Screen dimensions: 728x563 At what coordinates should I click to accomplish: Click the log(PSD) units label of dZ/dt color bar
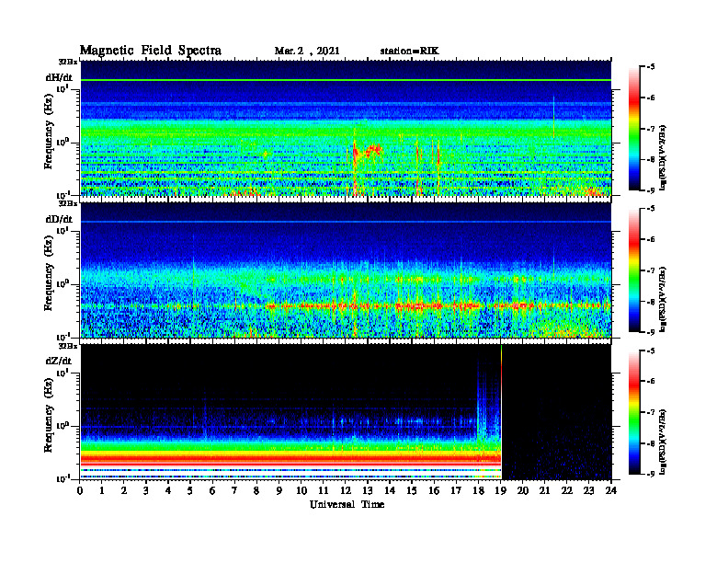[x=663, y=442]
